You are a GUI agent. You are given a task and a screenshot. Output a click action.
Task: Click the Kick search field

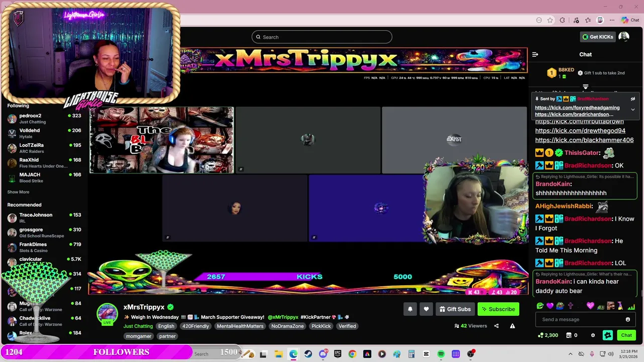322,37
